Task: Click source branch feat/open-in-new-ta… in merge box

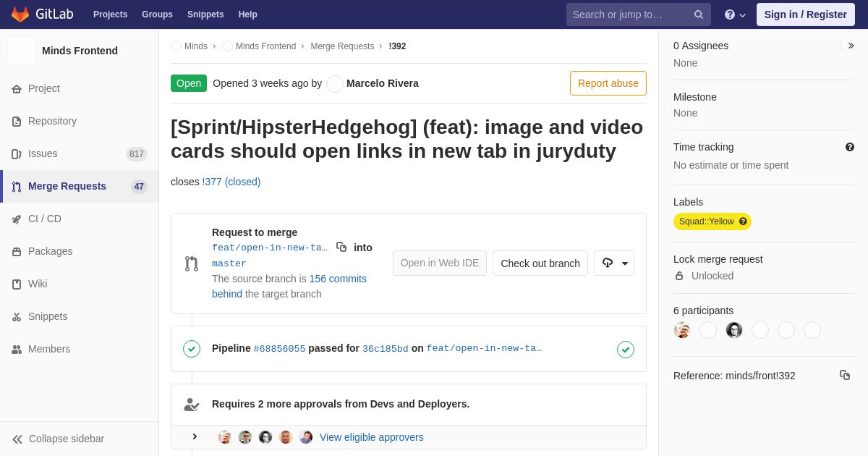Action: click(x=270, y=248)
